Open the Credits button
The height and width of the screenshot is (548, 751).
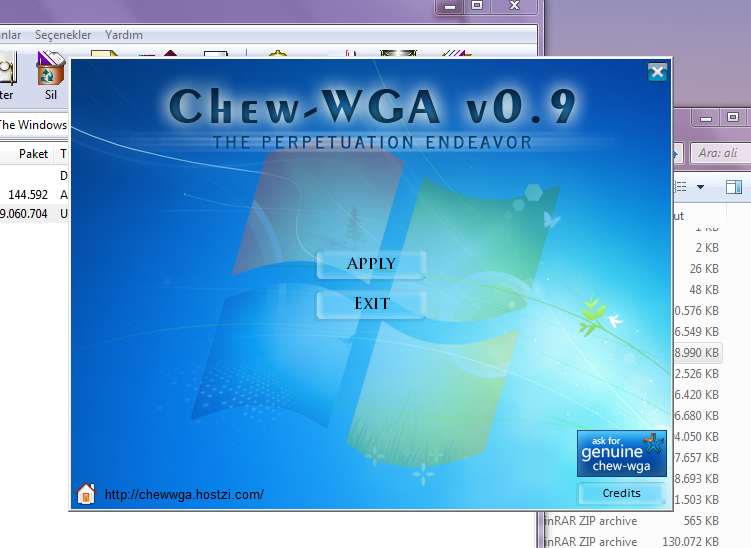click(622, 493)
